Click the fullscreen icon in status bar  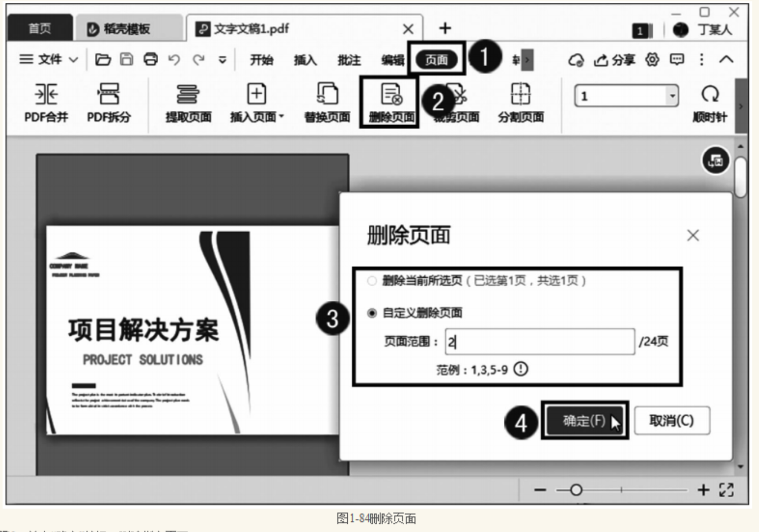click(x=726, y=490)
